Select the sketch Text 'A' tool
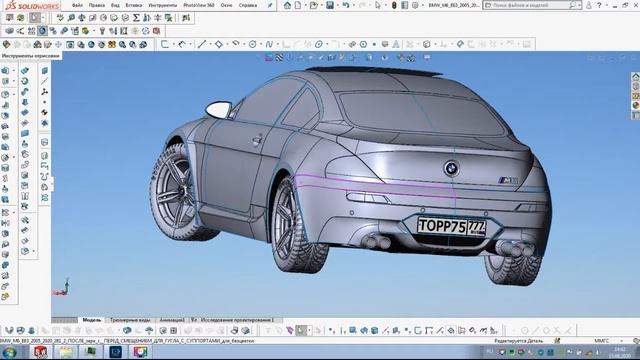640x360 pixels. tap(396, 44)
